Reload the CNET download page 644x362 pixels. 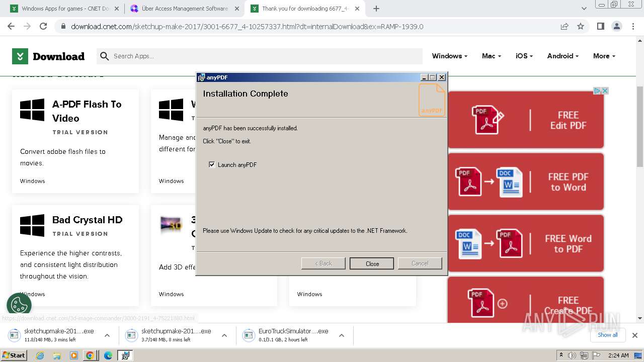click(x=43, y=26)
